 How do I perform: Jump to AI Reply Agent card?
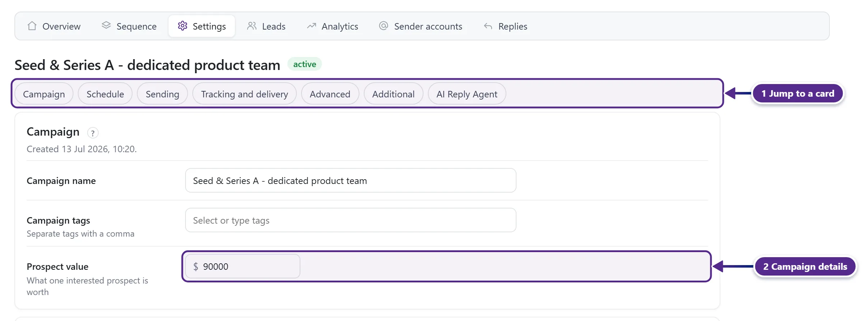coord(467,94)
